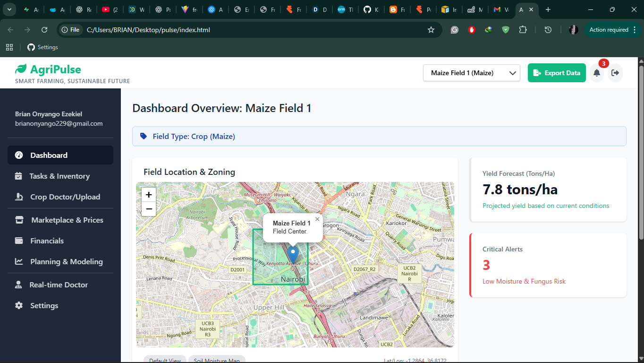Screen dimensions: 644x363
Task: Close the Maize Field 1 map popup
Action: click(x=317, y=219)
